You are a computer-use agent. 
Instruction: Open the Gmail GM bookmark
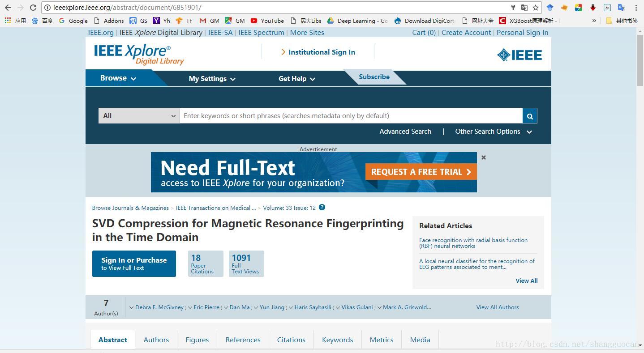(209, 21)
